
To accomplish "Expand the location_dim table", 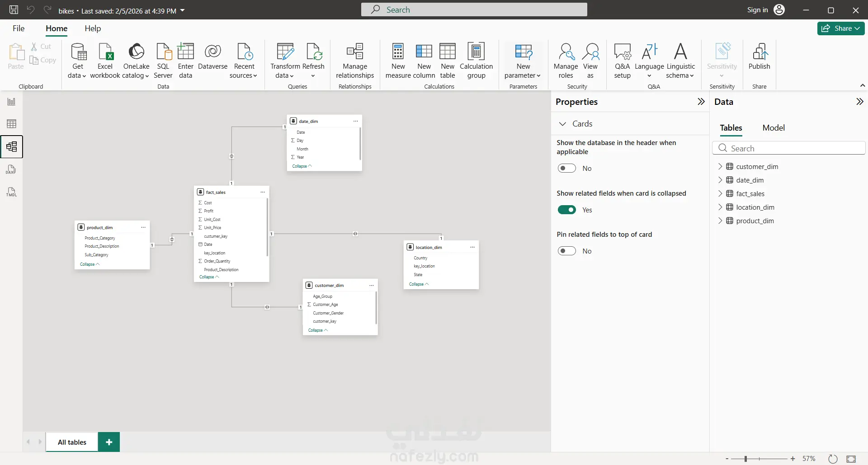I will coord(720,207).
